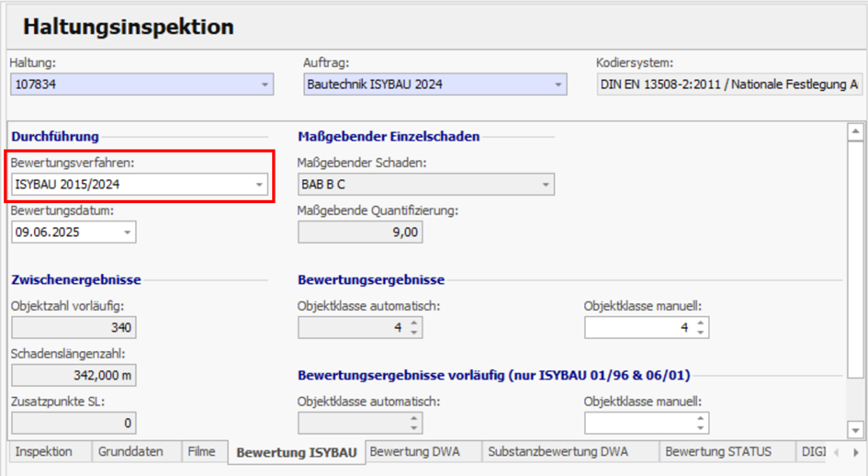Click the scroll down arrow of the panel
This screenshot has height=476, width=868.
pyautogui.click(x=855, y=429)
